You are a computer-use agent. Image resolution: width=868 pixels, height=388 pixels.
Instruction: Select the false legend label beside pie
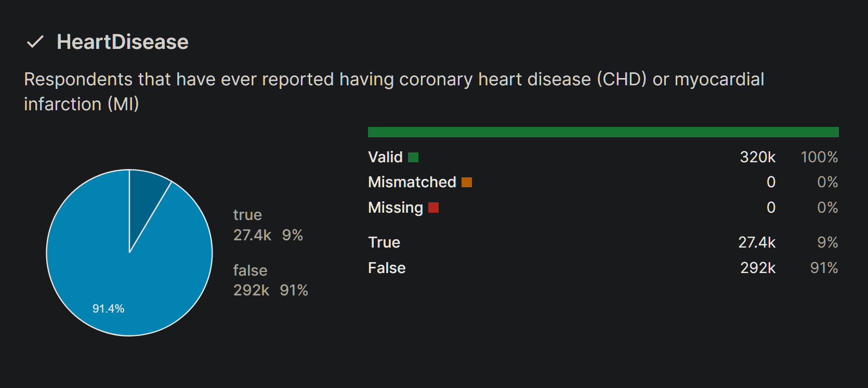click(x=250, y=270)
